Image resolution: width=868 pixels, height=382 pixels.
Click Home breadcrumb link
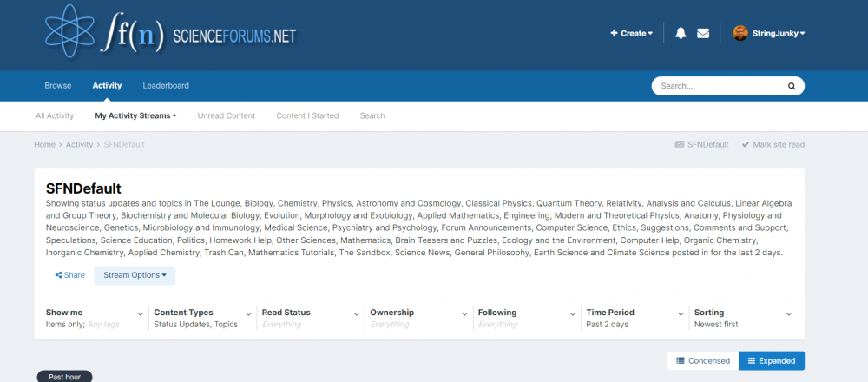pos(44,144)
